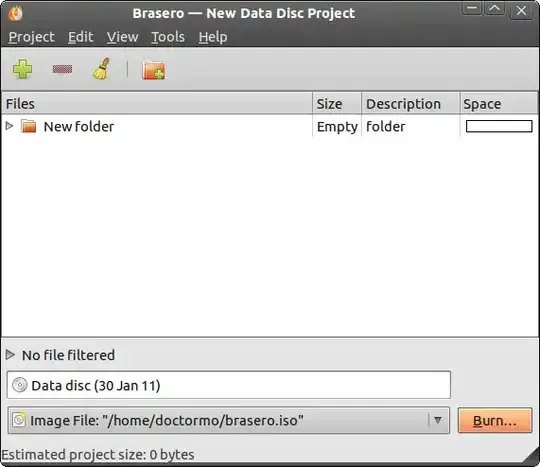Sort by the Size column header
This screenshot has height=467, width=540.
[337, 103]
